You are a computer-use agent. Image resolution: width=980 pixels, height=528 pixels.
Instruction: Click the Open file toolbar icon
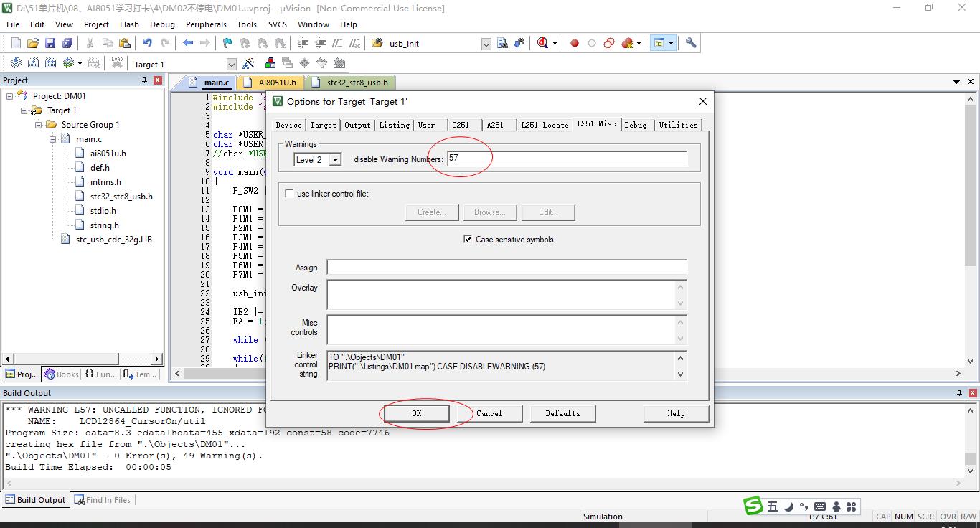pos(33,43)
